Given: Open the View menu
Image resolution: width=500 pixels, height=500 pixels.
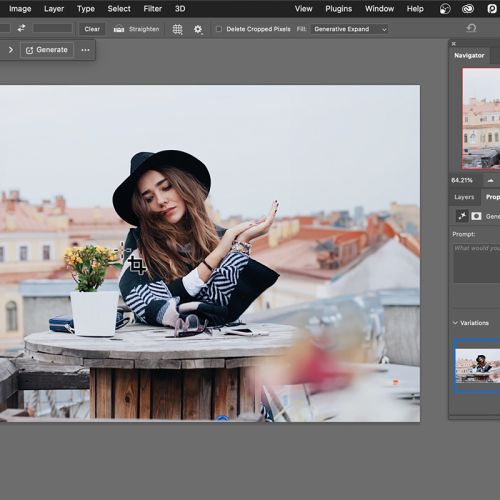Looking at the screenshot, I should coord(303,9).
